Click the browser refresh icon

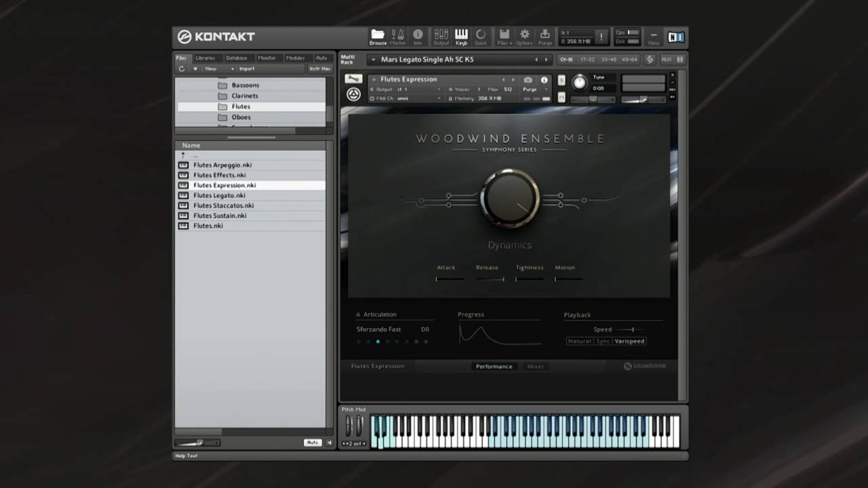pyautogui.click(x=182, y=68)
